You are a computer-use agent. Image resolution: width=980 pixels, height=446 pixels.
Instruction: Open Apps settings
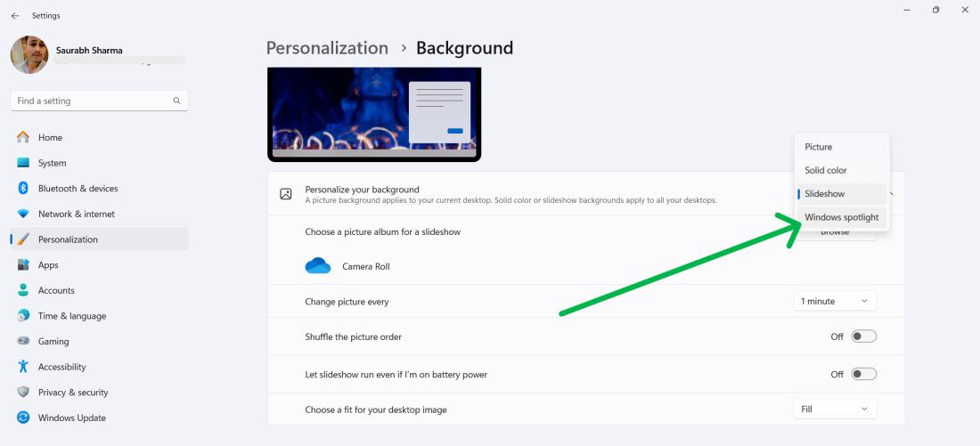(x=100, y=265)
